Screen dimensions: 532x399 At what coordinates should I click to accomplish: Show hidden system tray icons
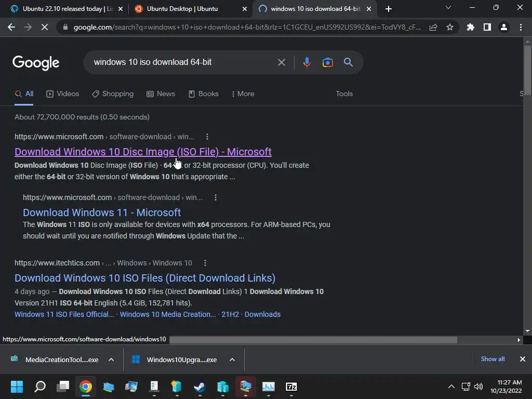pyautogui.click(x=451, y=387)
